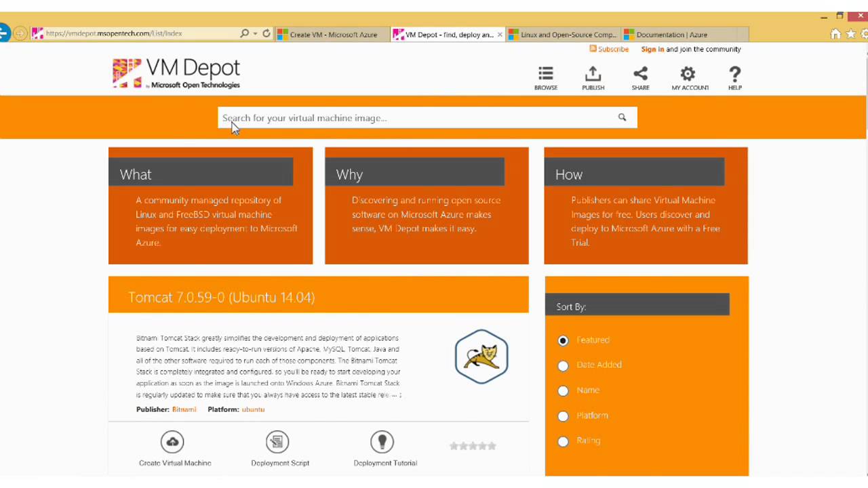
Task: Switch to the Create VM - Microsoft Azure tab
Action: [x=332, y=35]
